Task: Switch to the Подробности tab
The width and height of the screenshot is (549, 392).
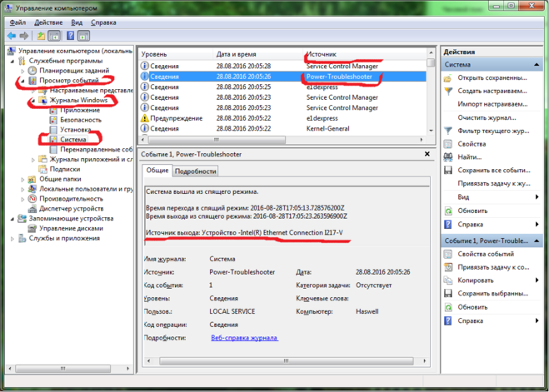Action: (195, 171)
